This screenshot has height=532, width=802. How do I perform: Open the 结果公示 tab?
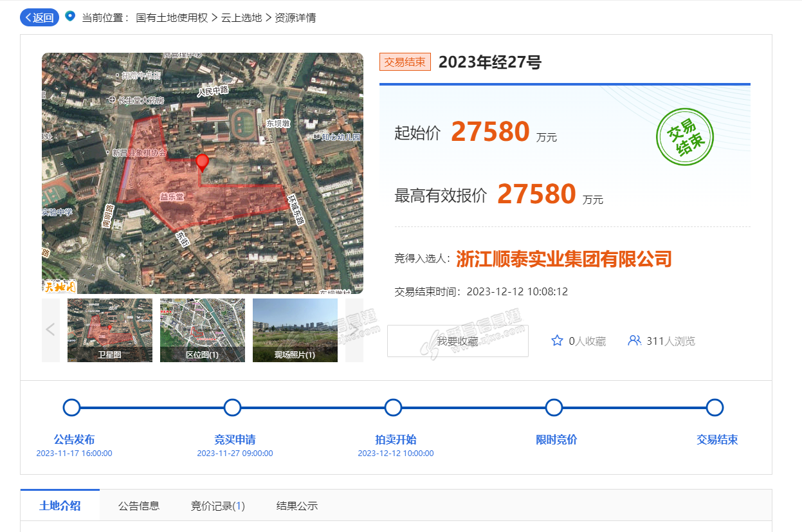point(297,506)
